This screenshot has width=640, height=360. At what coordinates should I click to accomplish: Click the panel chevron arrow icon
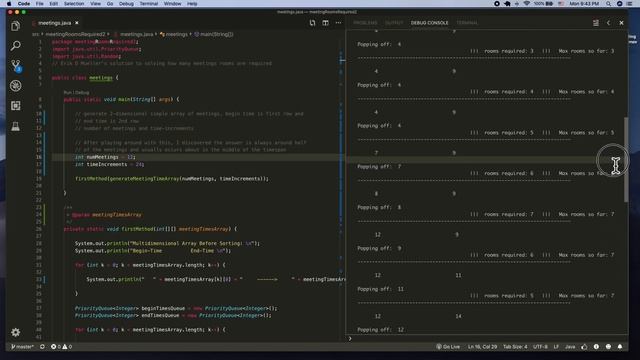click(609, 23)
